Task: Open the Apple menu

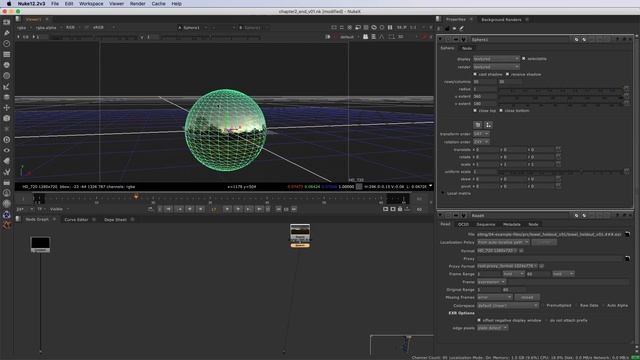Action: [x=9, y=4]
